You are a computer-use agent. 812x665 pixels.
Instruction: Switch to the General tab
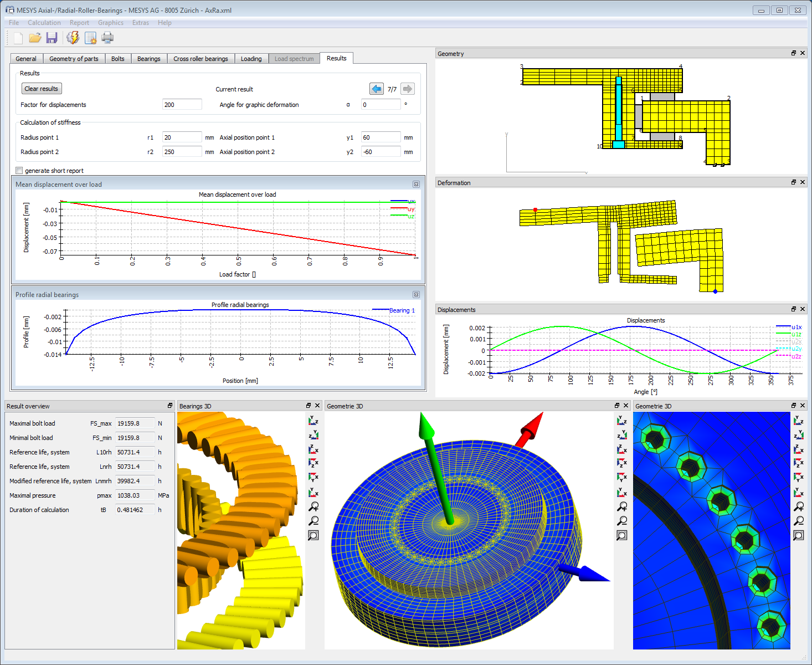(x=26, y=59)
